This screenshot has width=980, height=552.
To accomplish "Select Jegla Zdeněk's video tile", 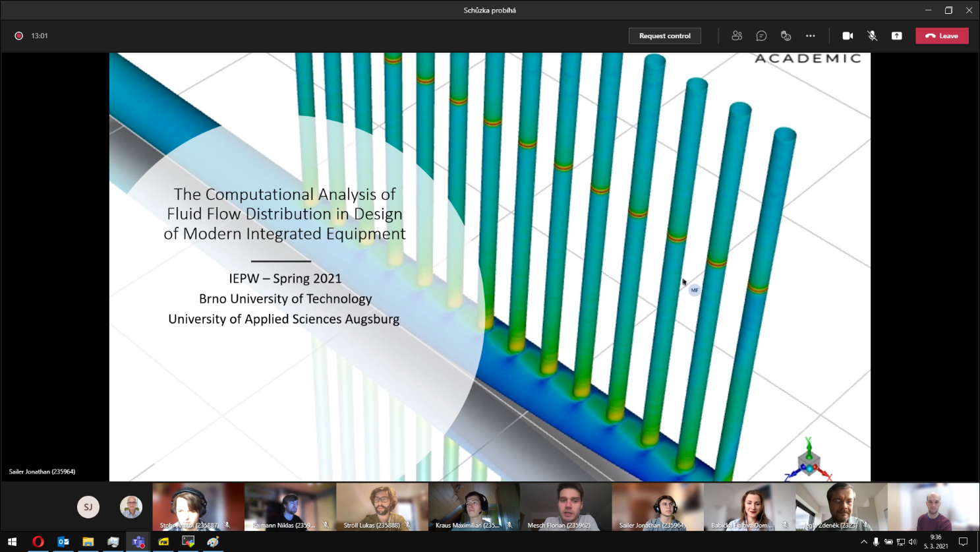I will click(x=842, y=506).
